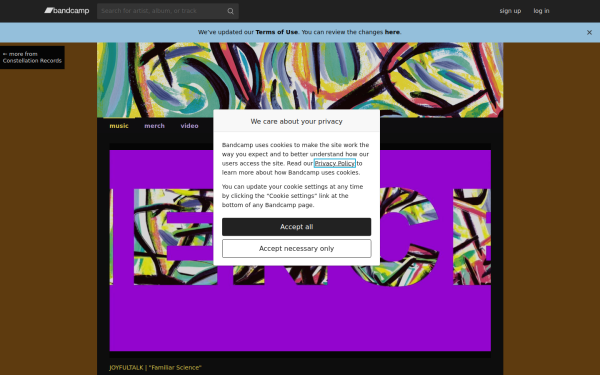Switch to the music tab
Image resolution: width=600 pixels, height=375 pixels.
[x=119, y=126]
